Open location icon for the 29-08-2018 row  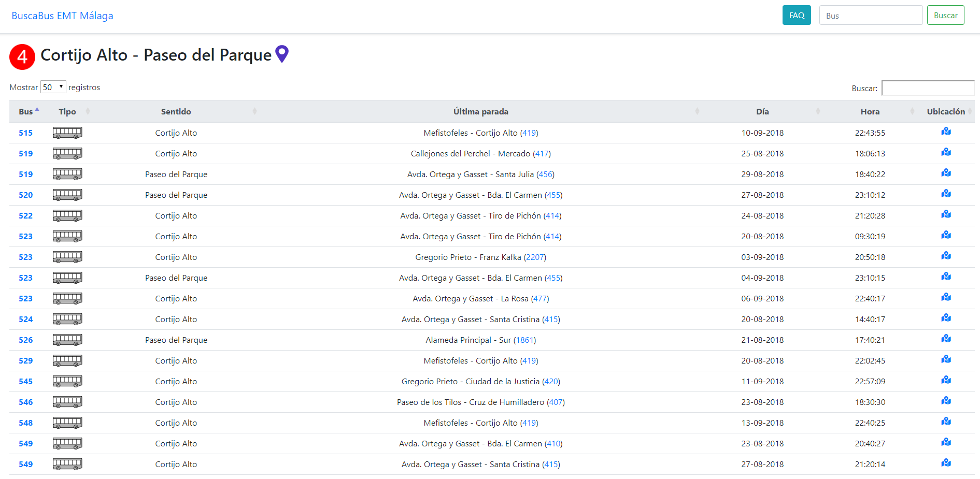tap(946, 173)
